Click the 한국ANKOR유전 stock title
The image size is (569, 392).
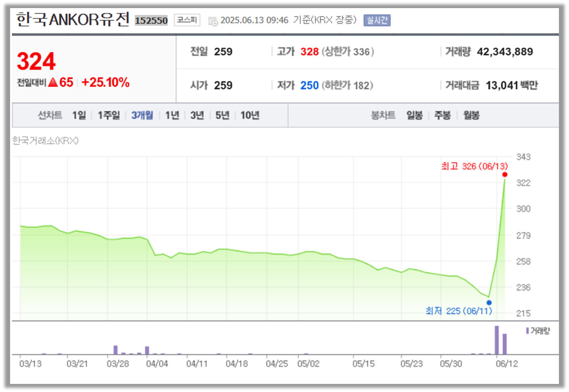[73, 19]
